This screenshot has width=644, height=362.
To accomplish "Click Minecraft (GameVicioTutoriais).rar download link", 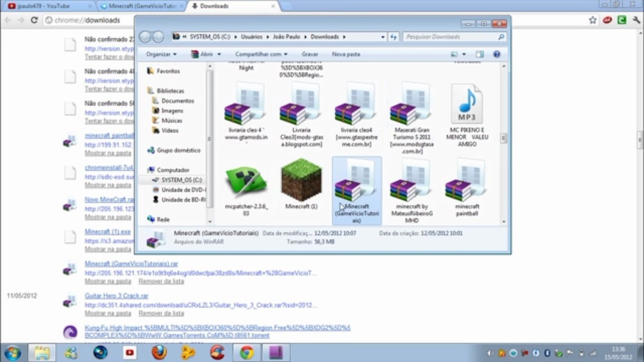I will pos(131,263).
